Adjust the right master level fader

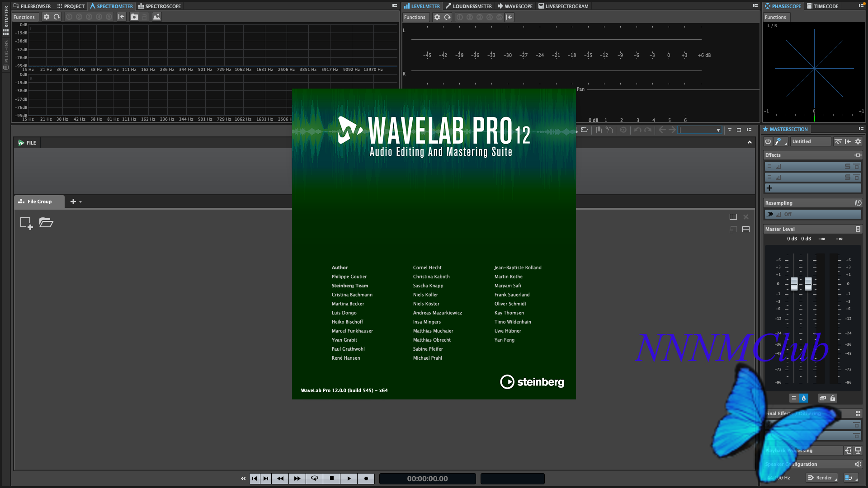tap(808, 284)
